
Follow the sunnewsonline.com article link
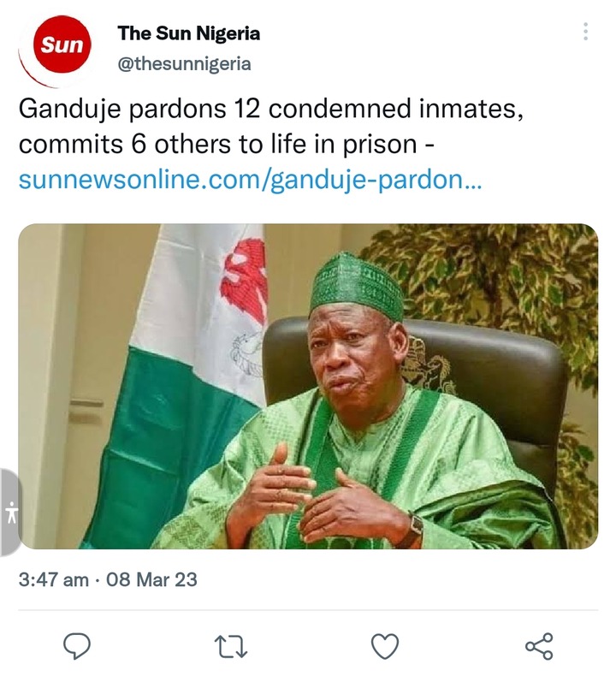[x=250, y=181]
